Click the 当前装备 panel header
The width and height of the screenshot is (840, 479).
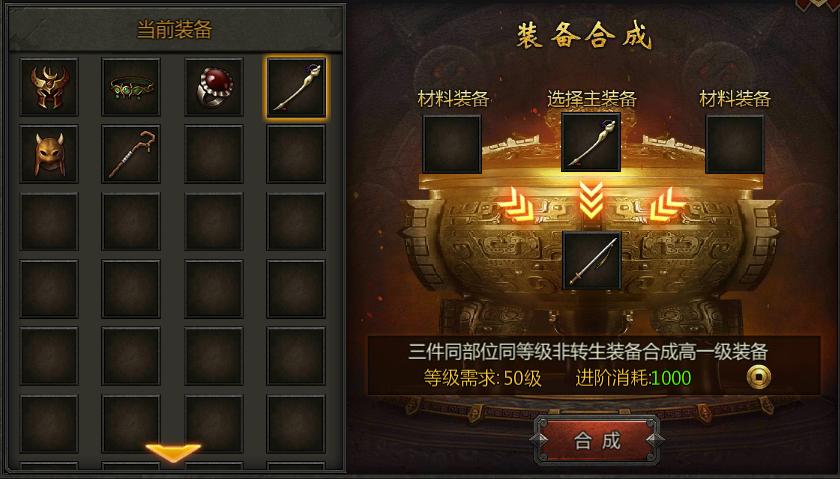click(x=175, y=29)
